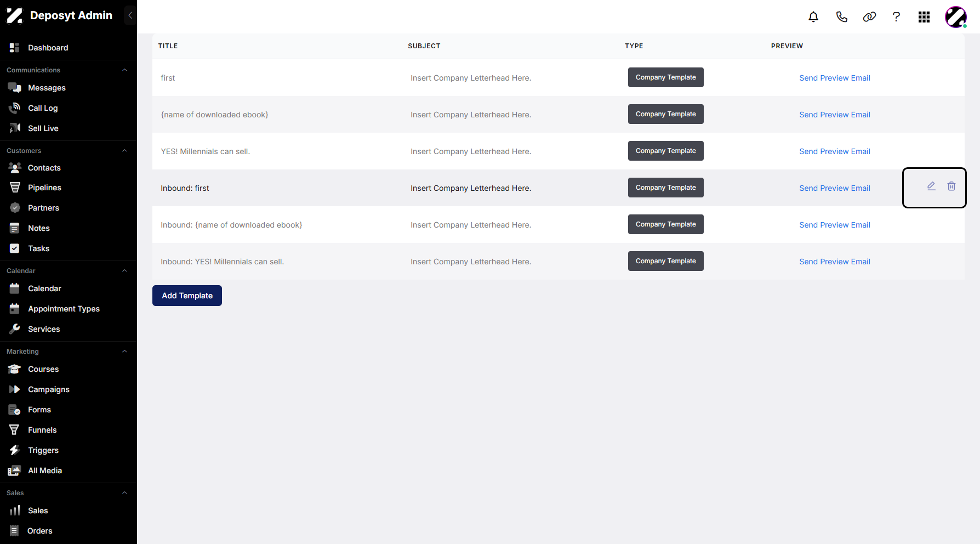Delete the 'Inbound: first' template via trash
The height and width of the screenshot is (544, 980).
coord(951,186)
